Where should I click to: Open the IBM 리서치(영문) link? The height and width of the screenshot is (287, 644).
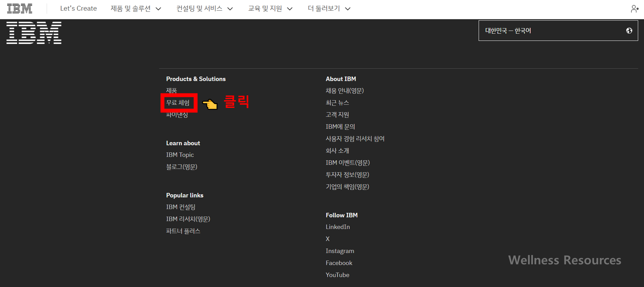[x=188, y=219]
